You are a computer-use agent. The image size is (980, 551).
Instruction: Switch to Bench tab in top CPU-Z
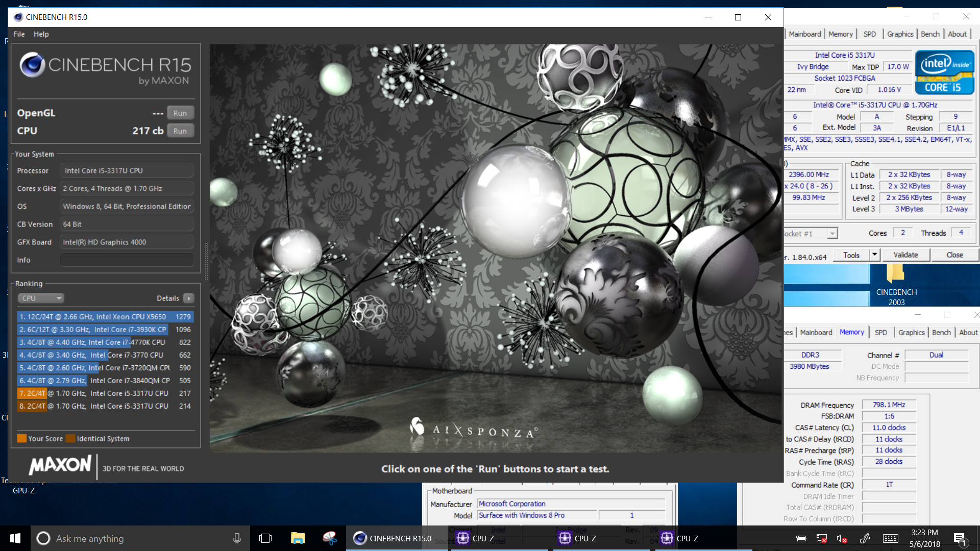click(930, 34)
